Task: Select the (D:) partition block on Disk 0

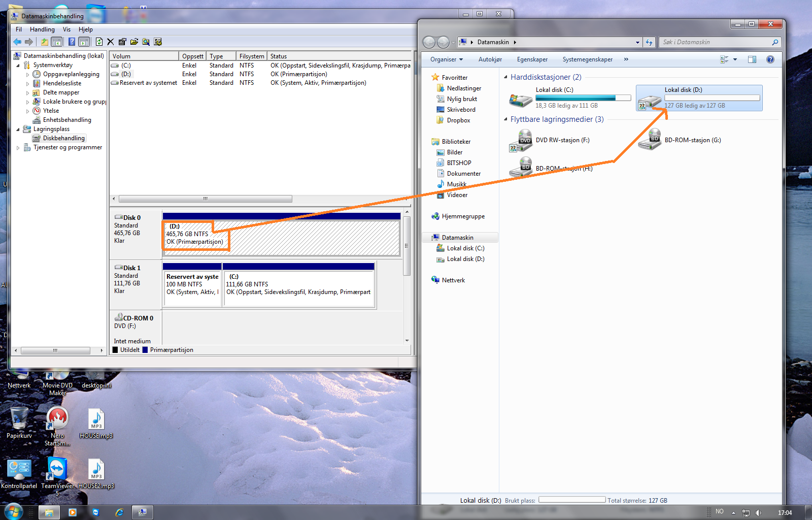Action: (x=281, y=238)
